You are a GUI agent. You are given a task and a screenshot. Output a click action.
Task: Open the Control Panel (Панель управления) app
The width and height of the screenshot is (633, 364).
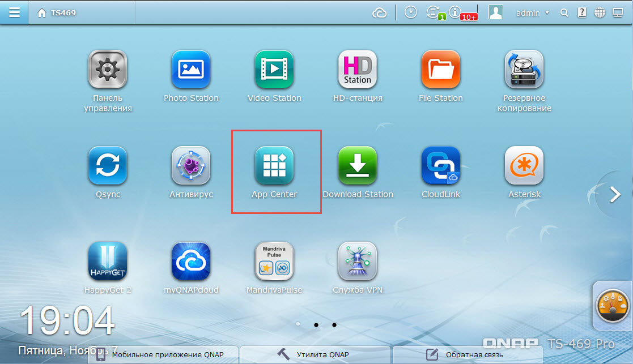click(107, 69)
